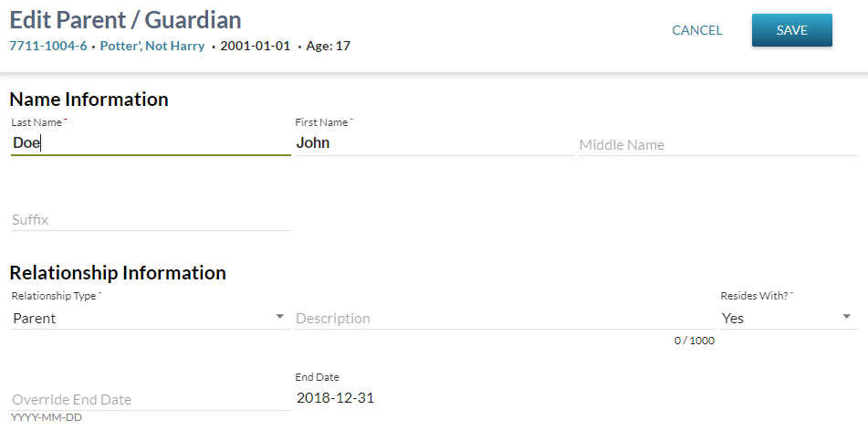Viewport: 868px width, 431px height.
Task: Click the 0 / 1000 character counter
Action: point(694,341)
